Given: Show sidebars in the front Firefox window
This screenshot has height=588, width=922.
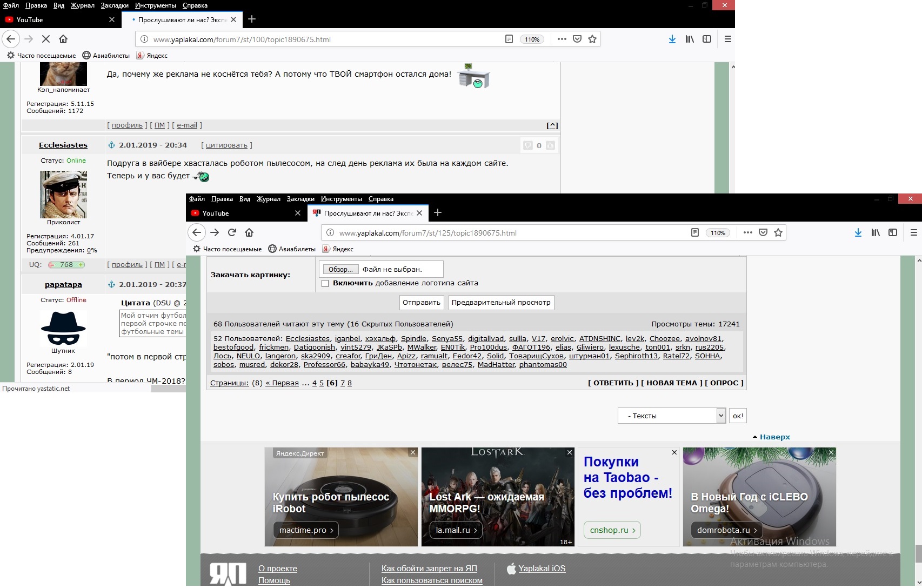Looking at the screenshot, I should pos(893,232).
